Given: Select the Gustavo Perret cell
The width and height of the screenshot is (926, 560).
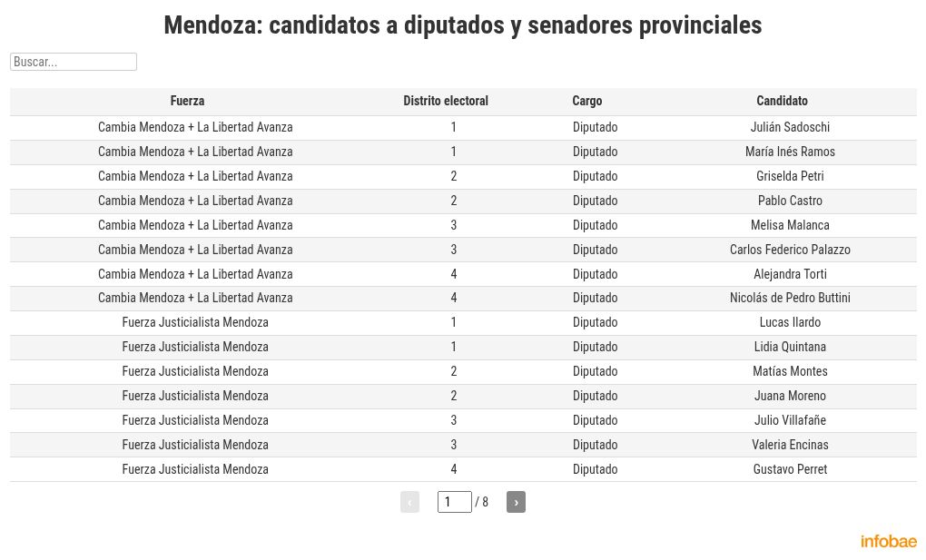Looking at the screenshot, I should point(790,469).
